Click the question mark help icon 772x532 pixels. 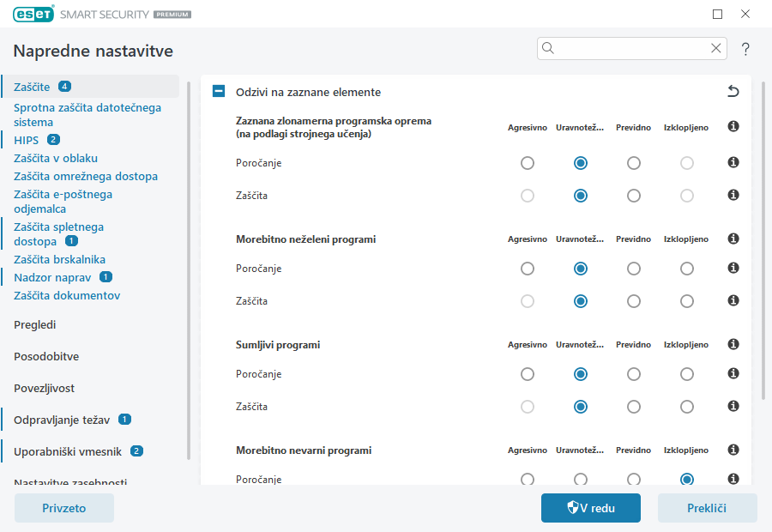[745, 49]
